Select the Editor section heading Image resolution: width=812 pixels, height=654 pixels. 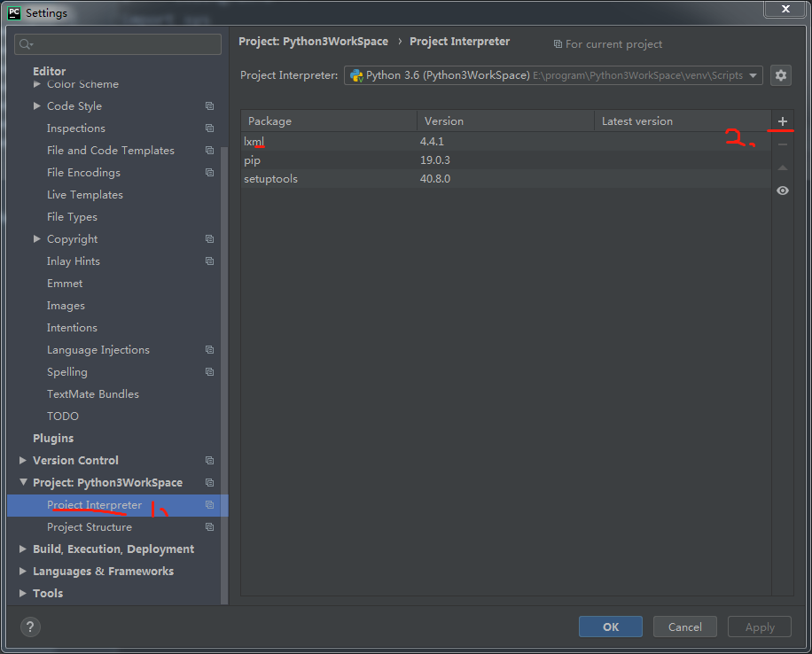(x=49, y=72)
